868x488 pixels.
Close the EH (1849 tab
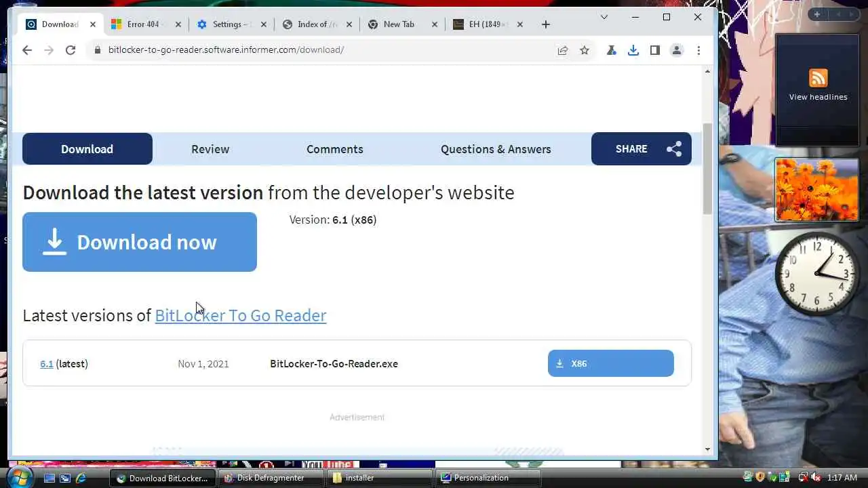tap(520, 24)
